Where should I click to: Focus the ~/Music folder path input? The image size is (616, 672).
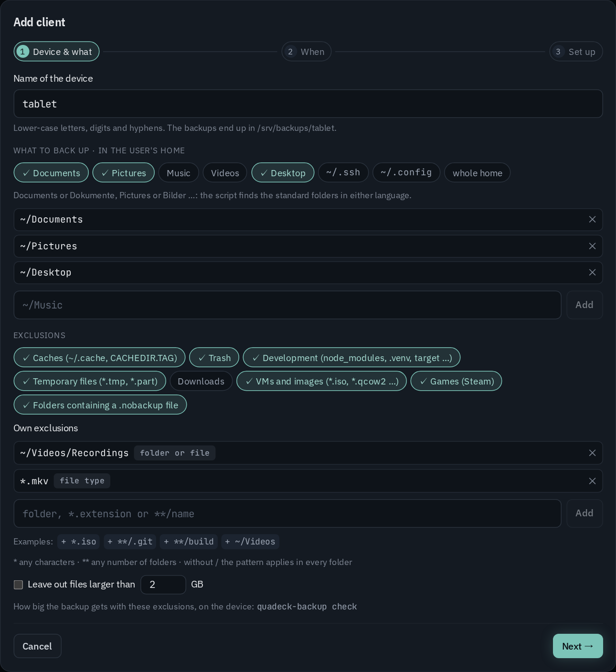pyautogui.click(x=287, y=305)
